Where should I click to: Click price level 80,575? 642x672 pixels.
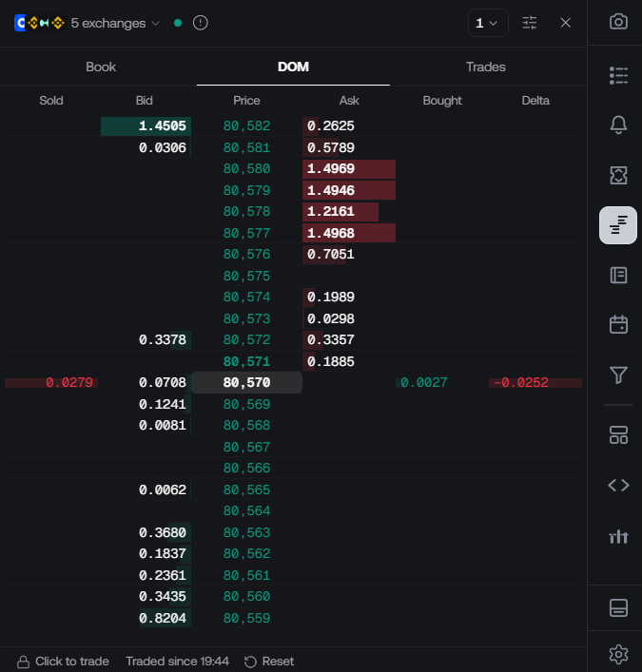246,276
